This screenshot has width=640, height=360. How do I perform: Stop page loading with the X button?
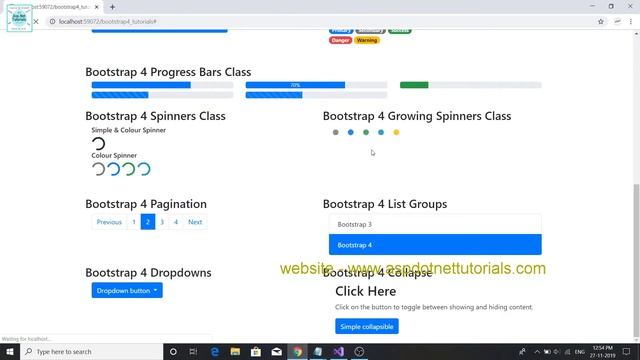36,22
